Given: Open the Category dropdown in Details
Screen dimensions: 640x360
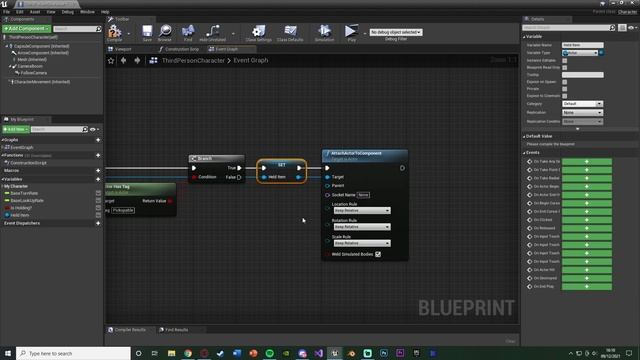Looking at the screenshot, I should click(582, 104).
